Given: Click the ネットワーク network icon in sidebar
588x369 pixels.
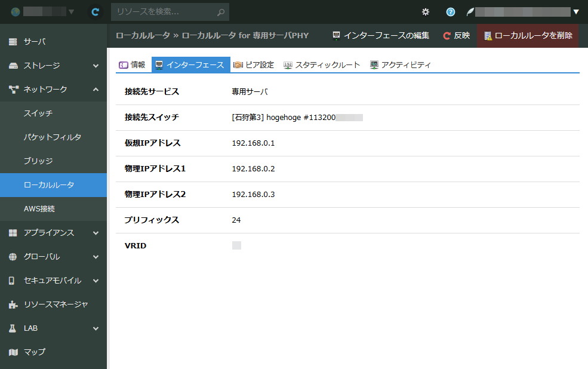Looking at the screenshot, I should [x=14, y=89].
